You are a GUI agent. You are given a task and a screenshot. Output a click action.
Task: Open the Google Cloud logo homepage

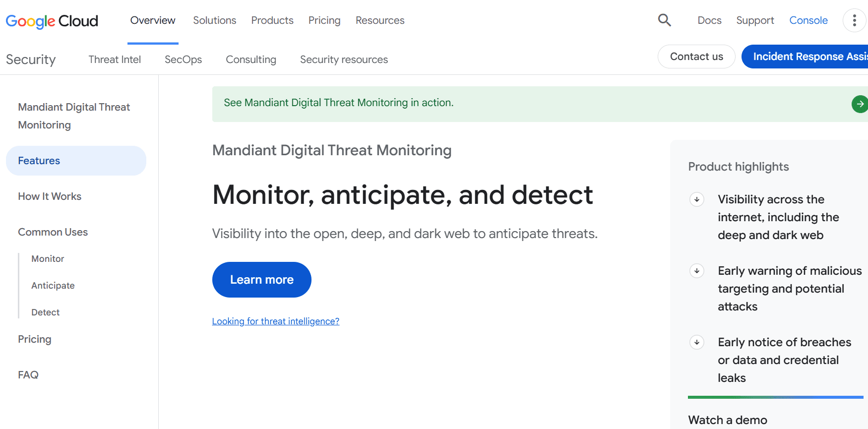tap(52, 21)
